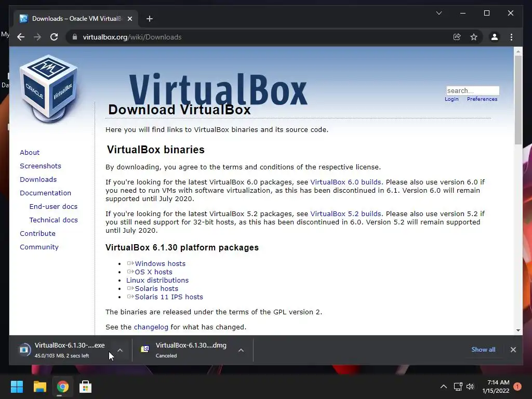Open a new tab with the plus button
Image resolution: width=532 pixels, height=399 pixels.
(149, 19)
